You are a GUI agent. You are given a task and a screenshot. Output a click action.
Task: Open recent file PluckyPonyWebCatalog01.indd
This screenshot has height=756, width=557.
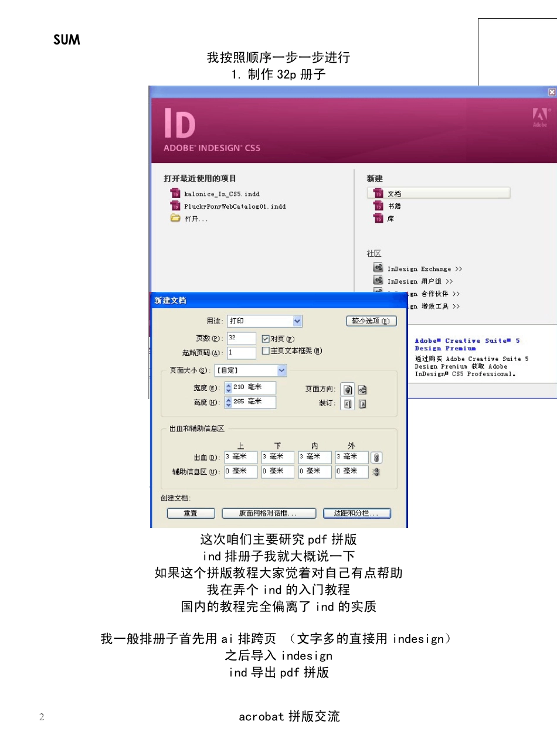235,206
